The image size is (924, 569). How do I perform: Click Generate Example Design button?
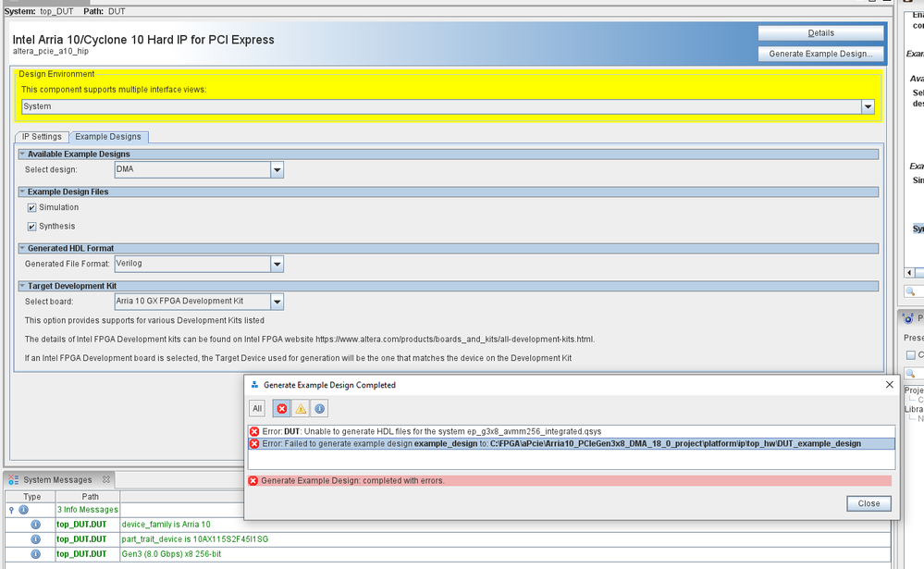[x=821, y=54]
